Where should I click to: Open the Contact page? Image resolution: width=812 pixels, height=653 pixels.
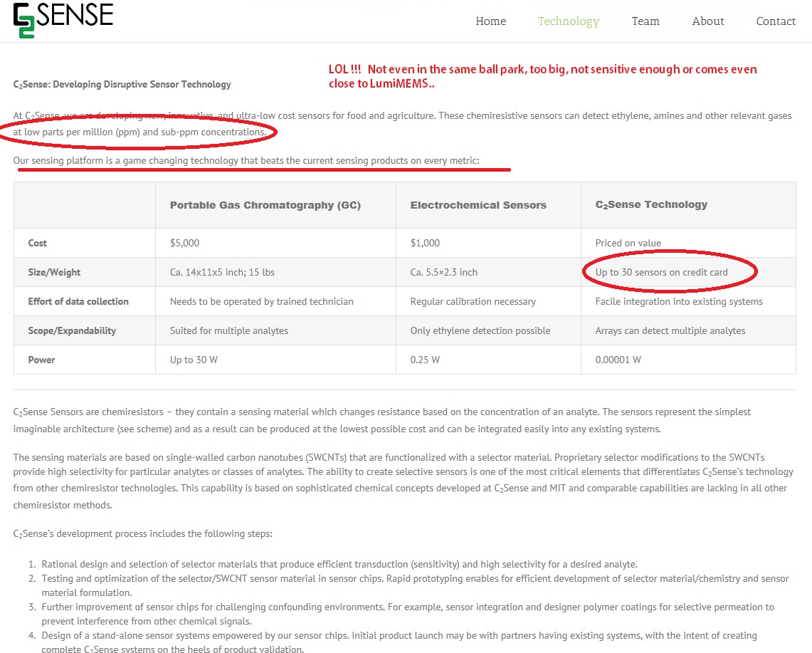775,21
